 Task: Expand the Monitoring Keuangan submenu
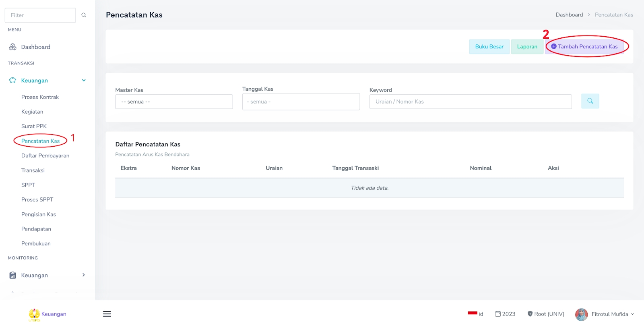tap(84, 275)
